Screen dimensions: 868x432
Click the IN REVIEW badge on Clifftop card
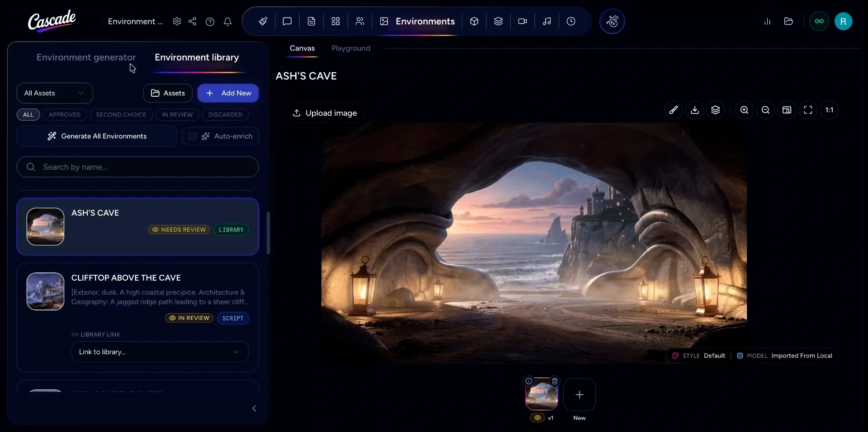pyautogui.click(x=189, y=318)
